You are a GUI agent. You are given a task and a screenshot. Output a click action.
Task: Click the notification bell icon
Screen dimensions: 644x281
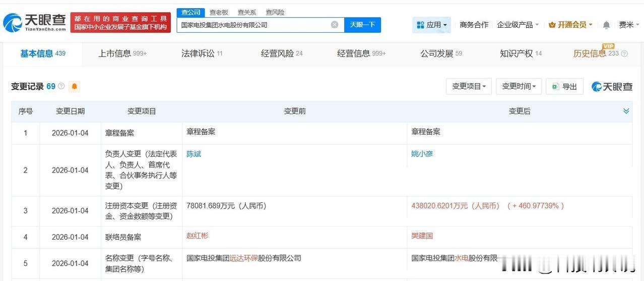[x=607, y=25]
